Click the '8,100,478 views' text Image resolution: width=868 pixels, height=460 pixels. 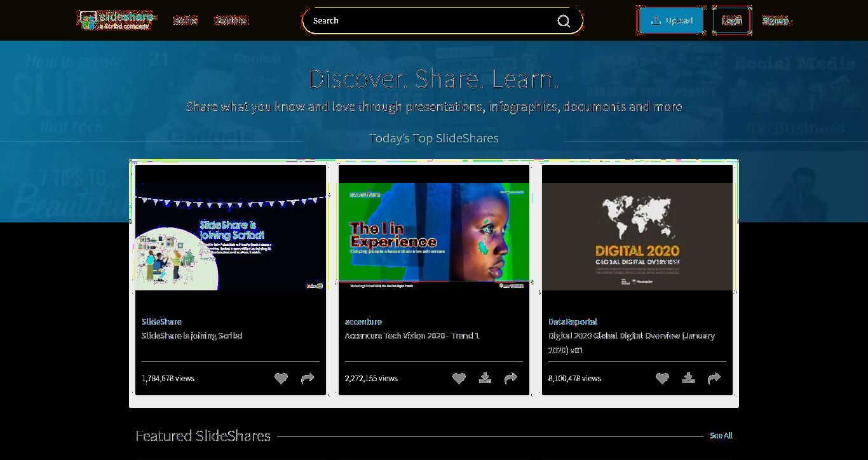574,378
